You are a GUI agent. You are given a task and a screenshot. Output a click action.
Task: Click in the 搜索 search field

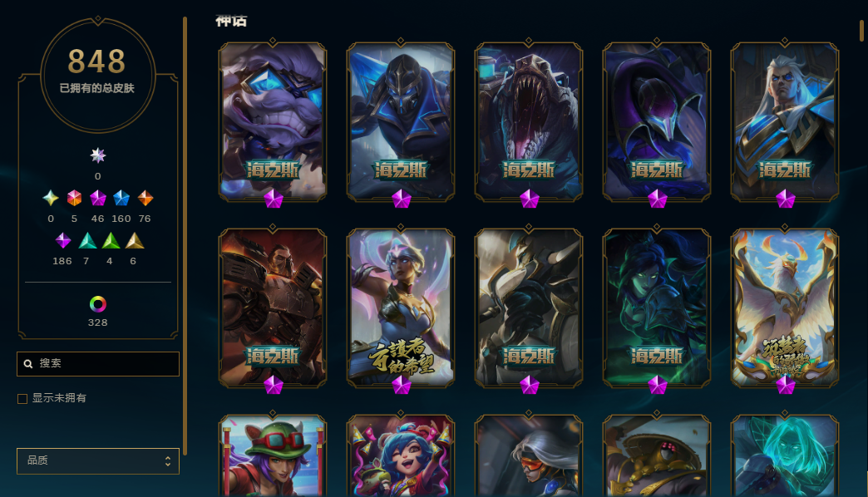[98, 364]
